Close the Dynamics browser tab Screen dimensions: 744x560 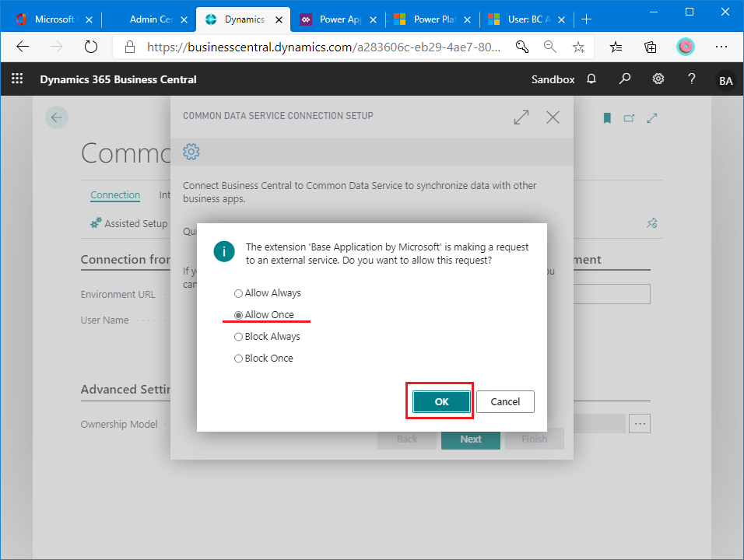(279, 19)
